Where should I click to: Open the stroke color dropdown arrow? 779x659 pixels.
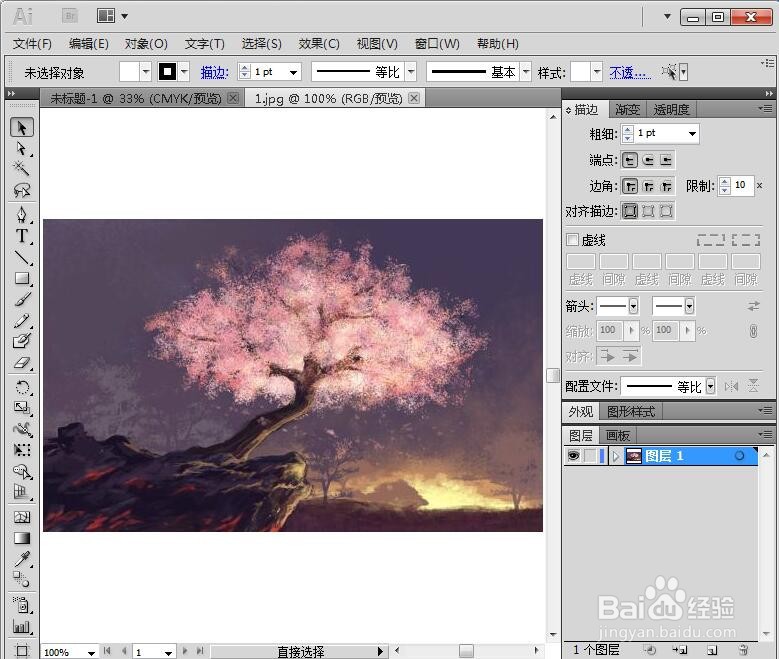[x=184, y=72]
